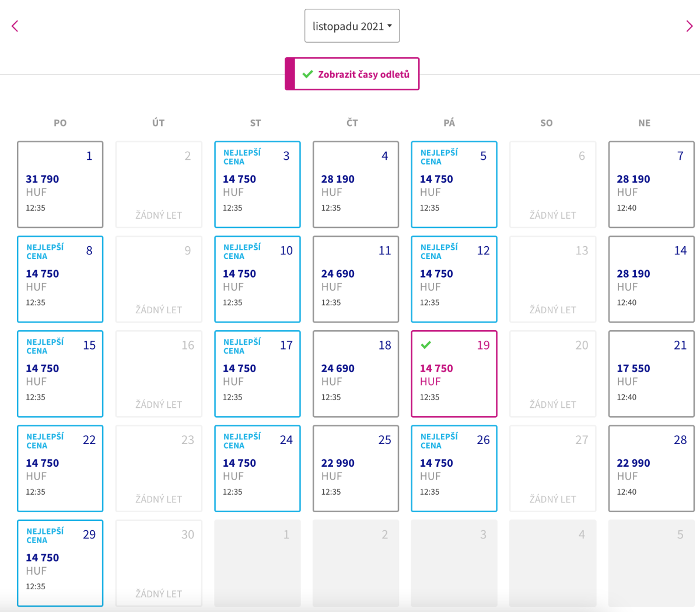Image resolution: width=700 pixels, height=612 pixels.
Task: Select Wednesday November 17 flight
Action: coord(257,374)
